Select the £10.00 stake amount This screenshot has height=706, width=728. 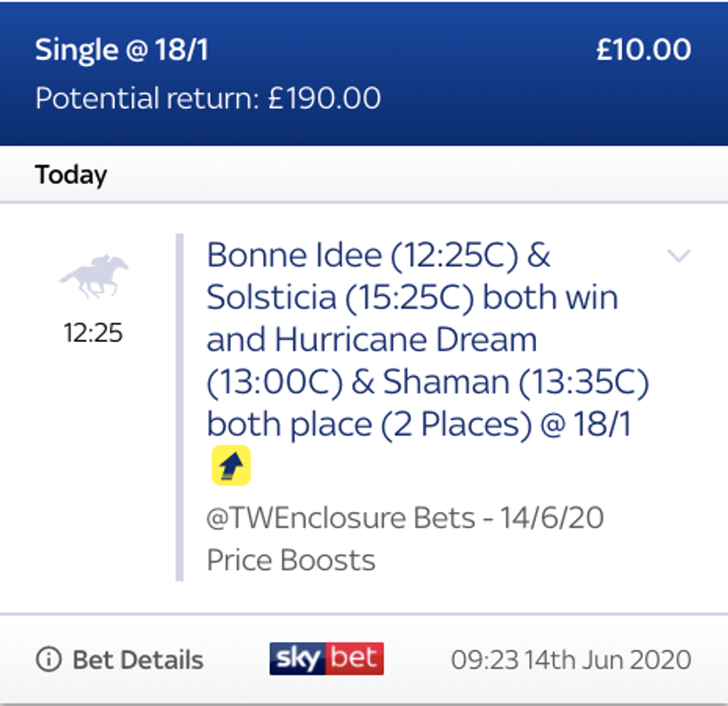(x=644, y=49)
